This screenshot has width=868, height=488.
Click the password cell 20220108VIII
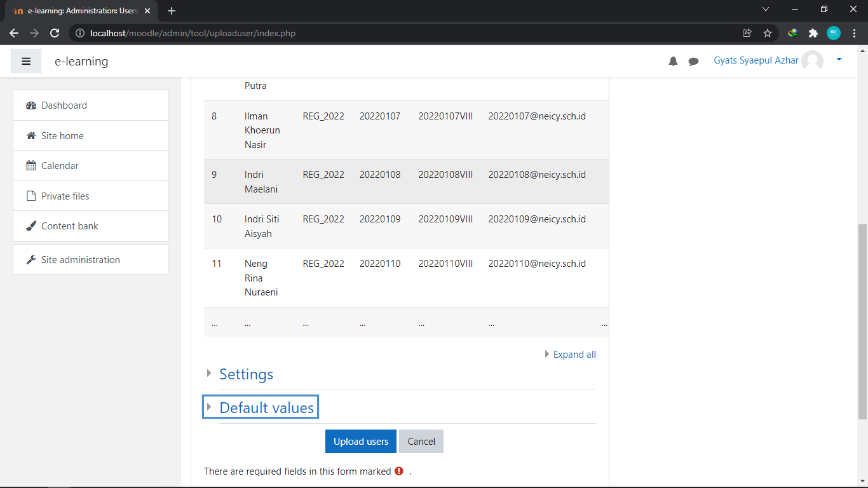coord(445,175)
